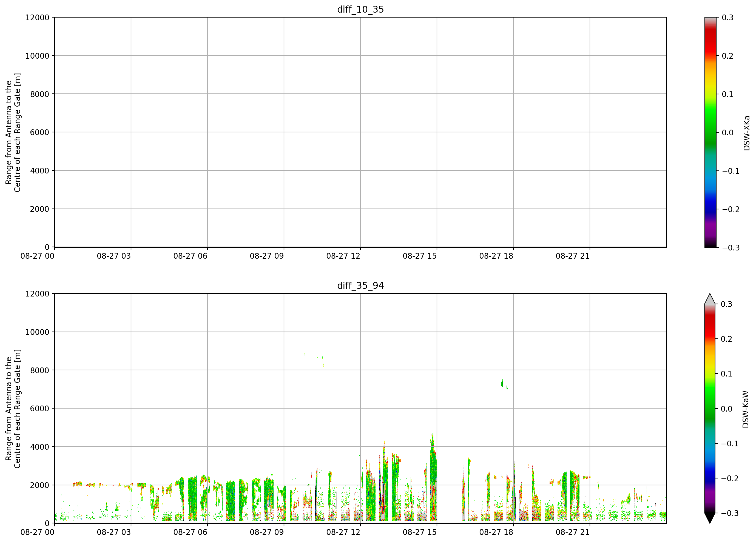
Task: Click the 08-27 09 x-tick under diff_35_94
Action: tap(267, 532)
